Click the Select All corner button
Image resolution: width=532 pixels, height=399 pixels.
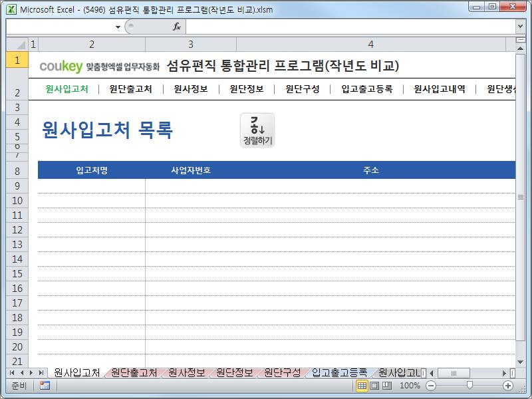click(x=17, y=44)
